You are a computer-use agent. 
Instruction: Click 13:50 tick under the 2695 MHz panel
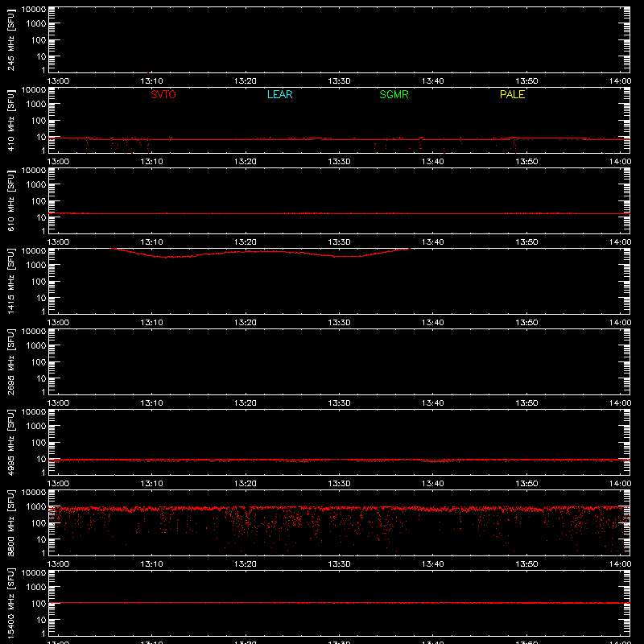coord(526,403)
